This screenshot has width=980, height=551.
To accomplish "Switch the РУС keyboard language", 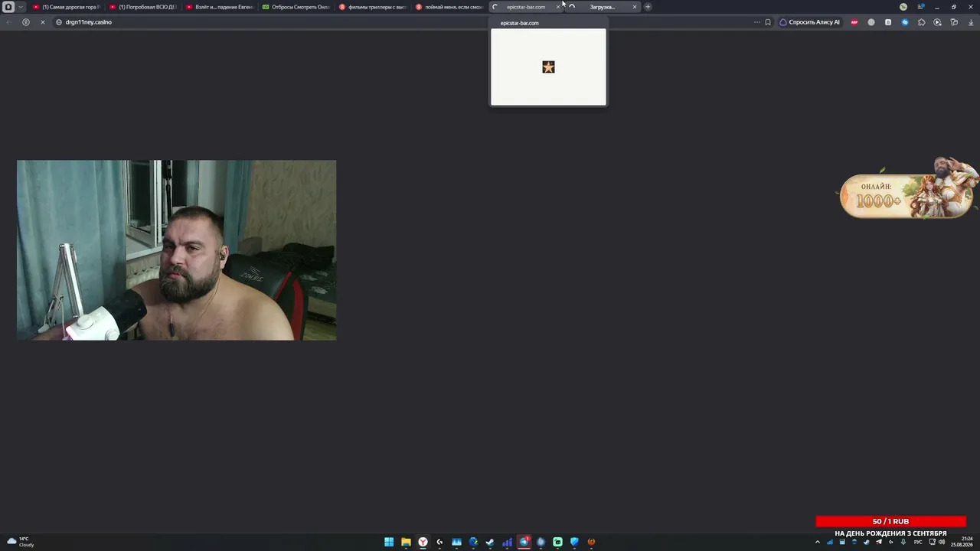I will tap(918, 542).
